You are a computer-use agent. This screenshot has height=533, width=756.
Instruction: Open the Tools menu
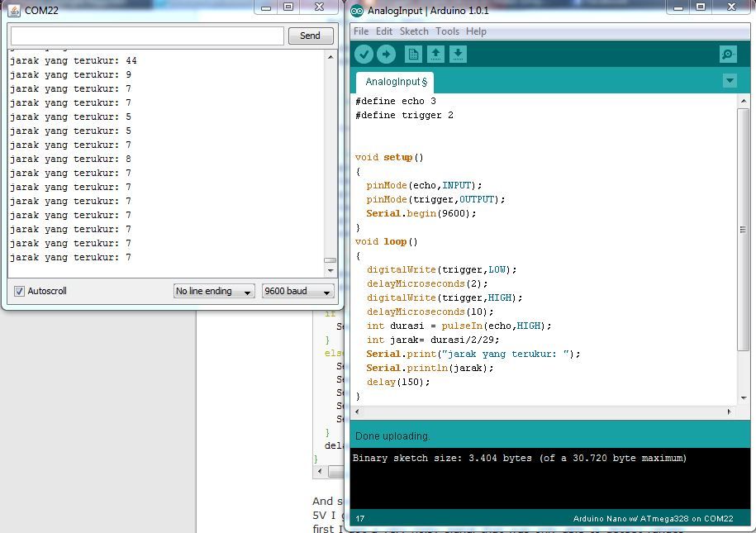(x=447, y=31)
